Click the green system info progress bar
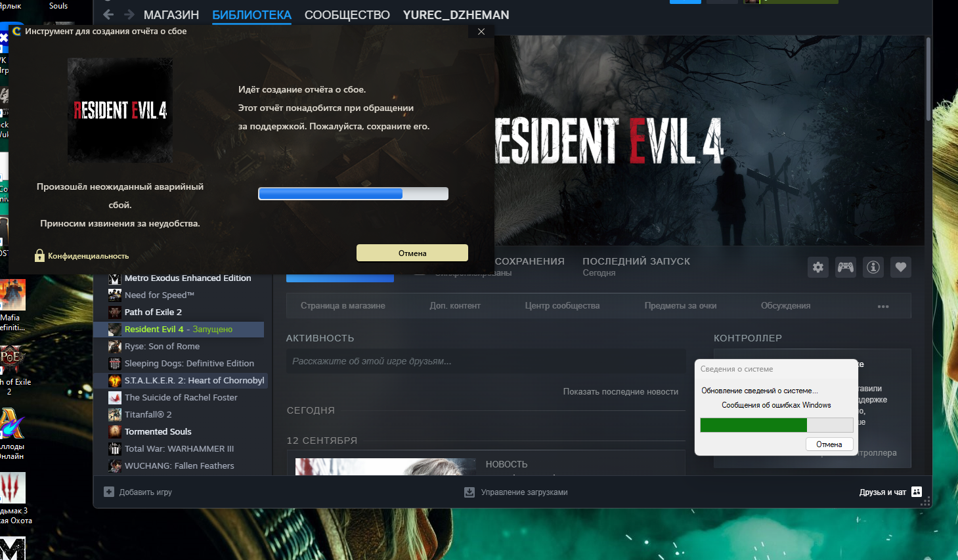The height and width of the screenshot is (560, 958). [777, 425]
